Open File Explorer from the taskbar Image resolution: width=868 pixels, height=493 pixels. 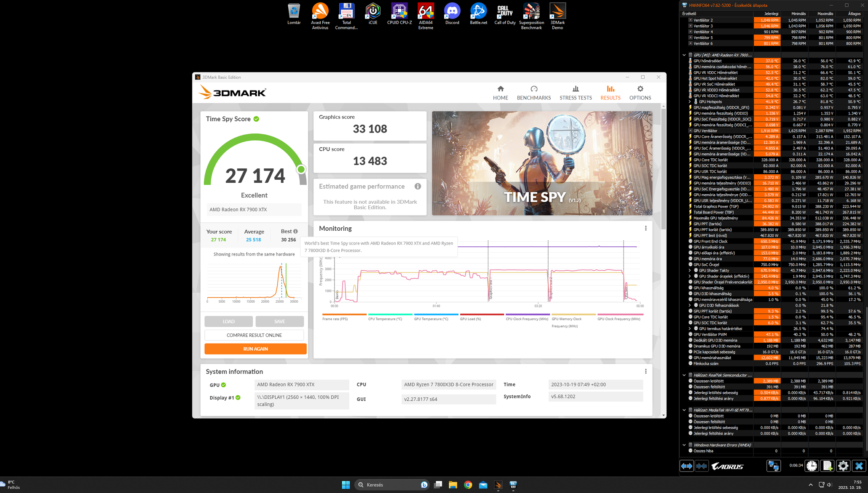pos(453,485)
